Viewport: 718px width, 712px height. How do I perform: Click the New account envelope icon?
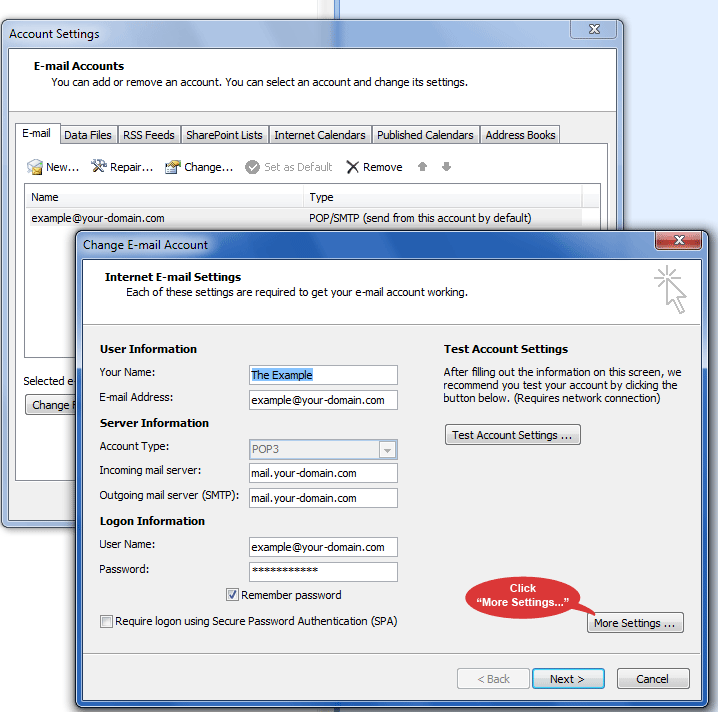(34, 167)
